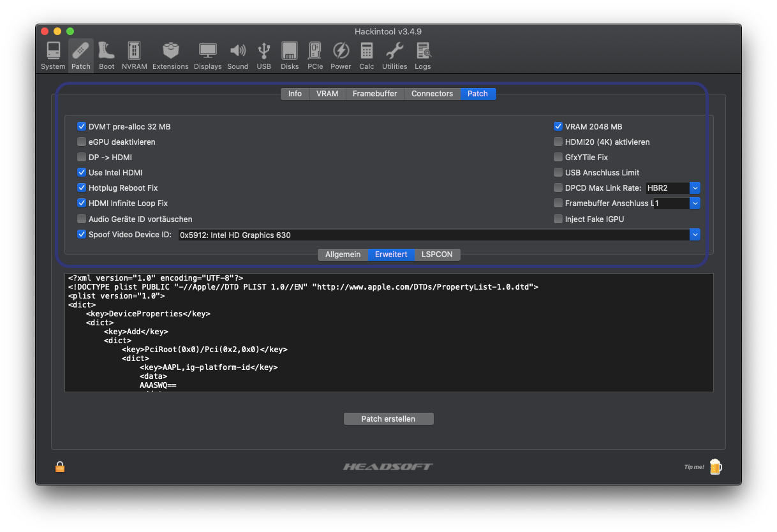The width and height of the screenshot is (777, 532).
Task: Disable DVMT pre-alloc 32 MB checkbox
Action: point(82,127)
